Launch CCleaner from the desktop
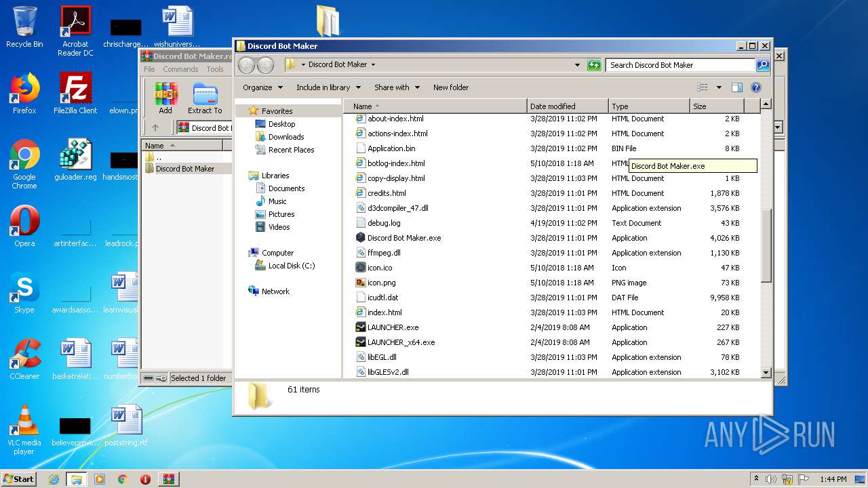Image resolution: width=868 pixels, height=488 pixels. 24,359
